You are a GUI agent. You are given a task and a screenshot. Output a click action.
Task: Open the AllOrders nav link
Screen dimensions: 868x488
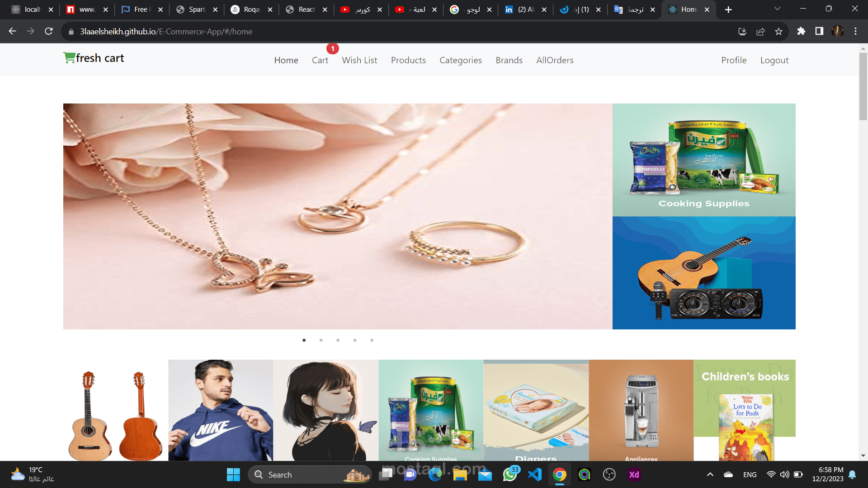tap(555, 60)
